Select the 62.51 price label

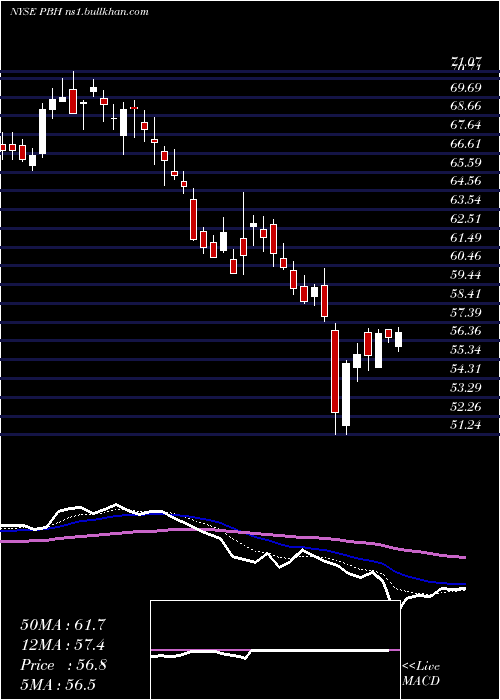tap(466, 219)
